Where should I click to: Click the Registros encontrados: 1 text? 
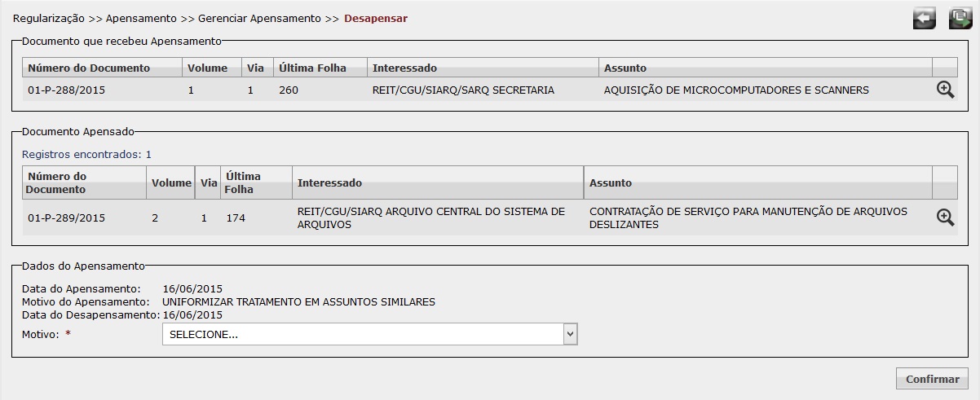coord(86,154)
